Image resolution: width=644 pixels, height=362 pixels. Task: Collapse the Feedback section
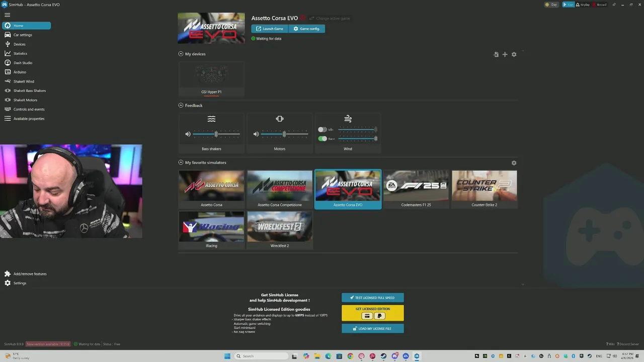pyautogui.click(x=181, y=106)
